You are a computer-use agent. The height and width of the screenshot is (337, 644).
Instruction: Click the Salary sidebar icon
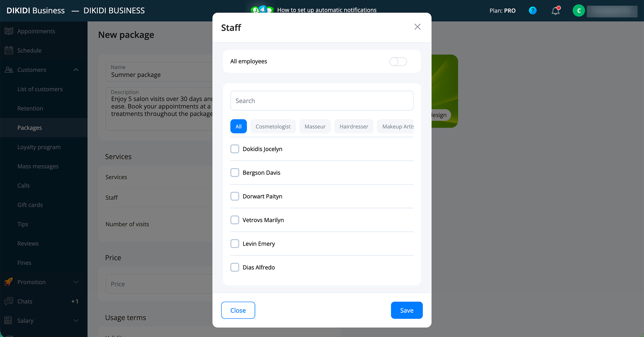8,321
